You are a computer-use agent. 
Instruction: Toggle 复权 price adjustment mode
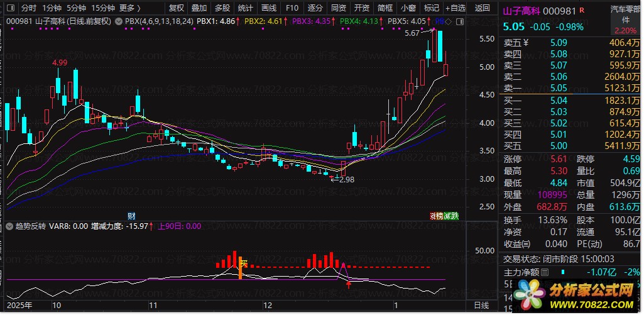click(x=177, y=8)
